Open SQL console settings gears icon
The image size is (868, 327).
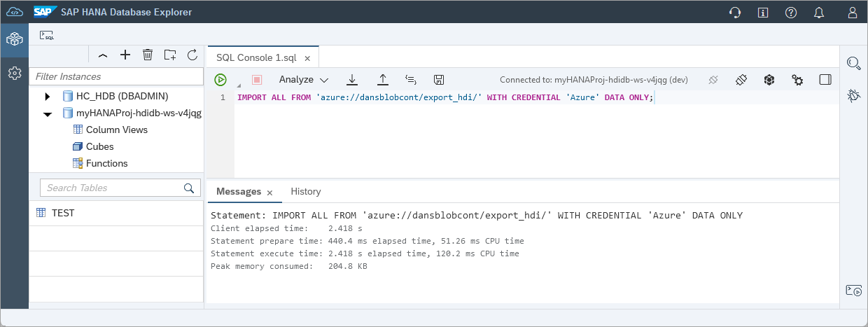click(797, 80)
